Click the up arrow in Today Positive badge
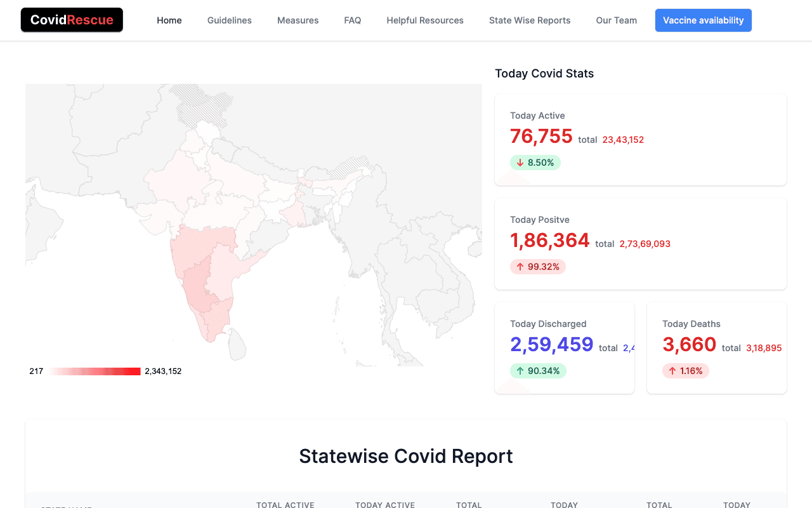812x508 pixels. pyautogui.click(x=520, y=267)
